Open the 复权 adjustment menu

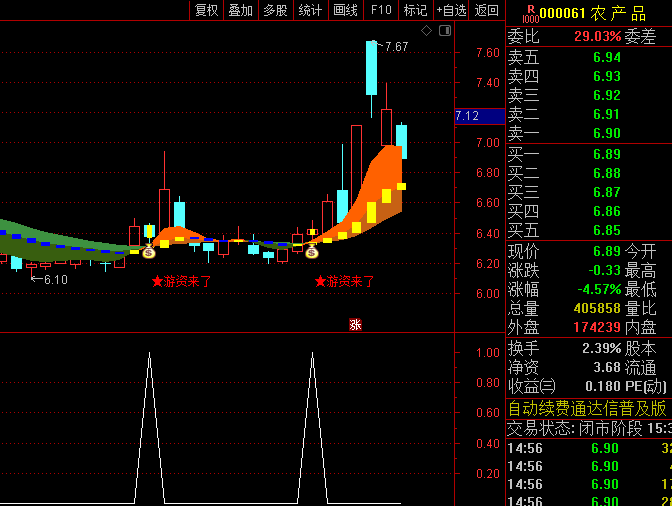tap(206, 10)
